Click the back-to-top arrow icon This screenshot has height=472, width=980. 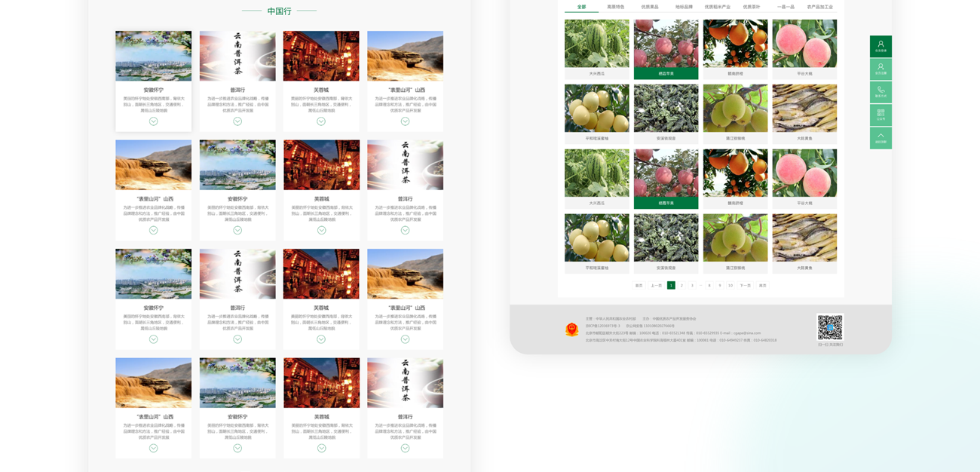pyautogui.click(x=880, y=137)
